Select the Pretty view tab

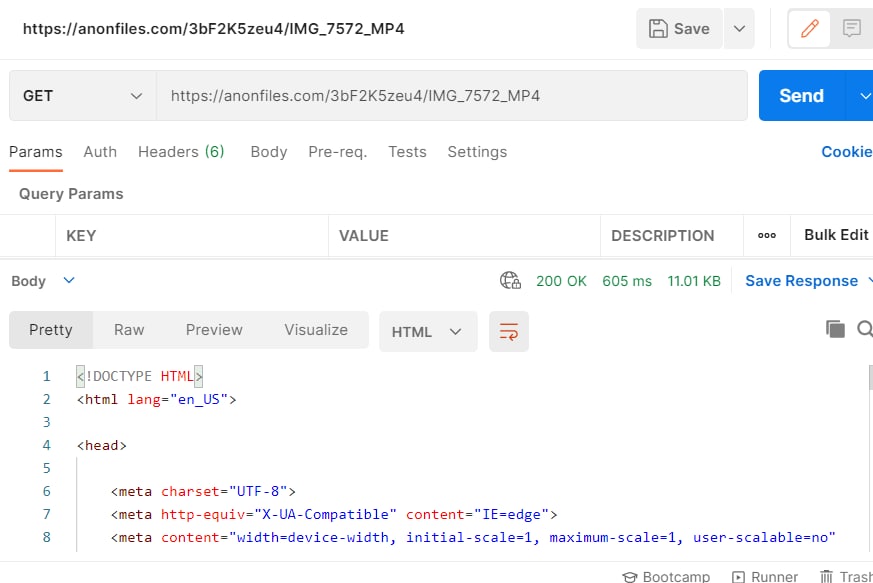coord(51,330)
